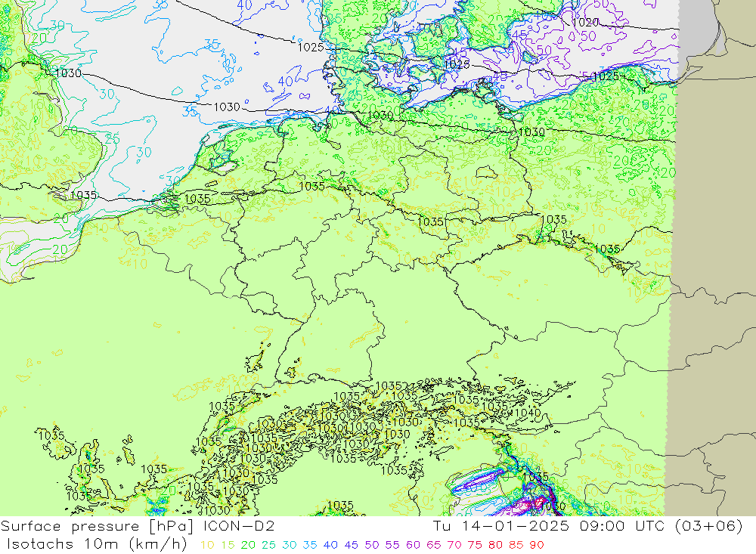
Task: Select the yellow 10 value in isotach legend
Action: [x=207, y=546]
